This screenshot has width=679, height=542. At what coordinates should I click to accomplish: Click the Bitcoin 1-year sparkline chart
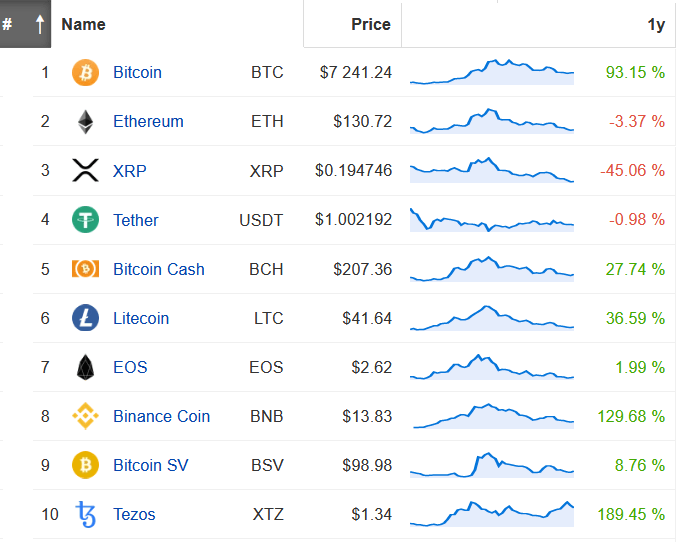[492, 72]
